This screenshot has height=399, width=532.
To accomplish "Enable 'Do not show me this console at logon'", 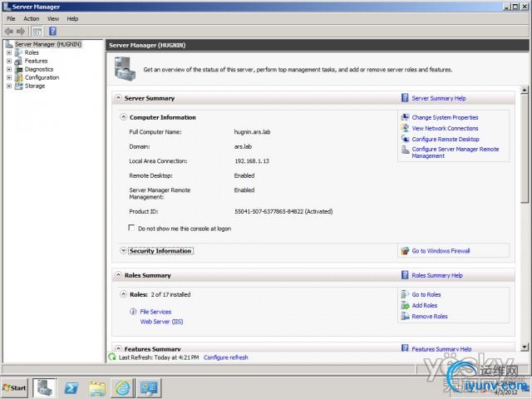I will coord(131,228).
